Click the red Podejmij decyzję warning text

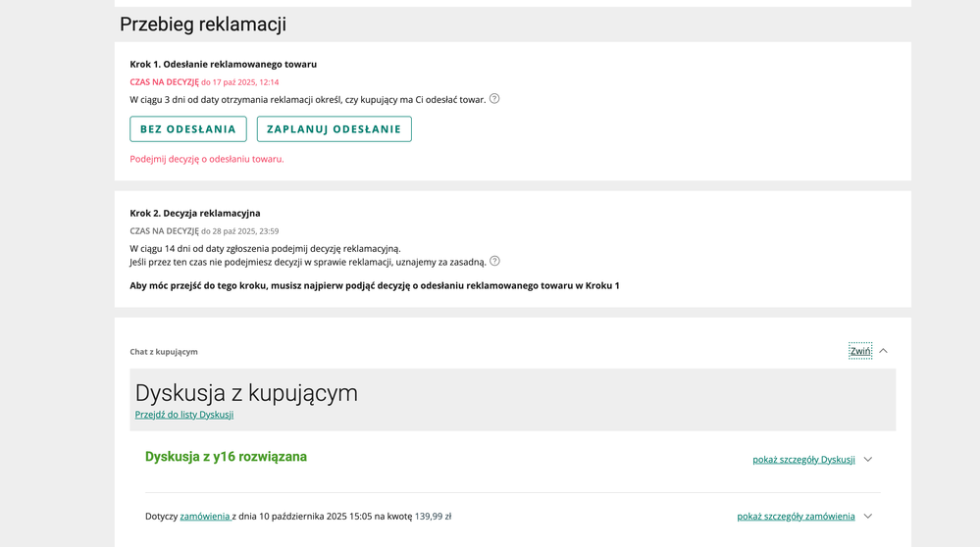click(x=207, y=159)
